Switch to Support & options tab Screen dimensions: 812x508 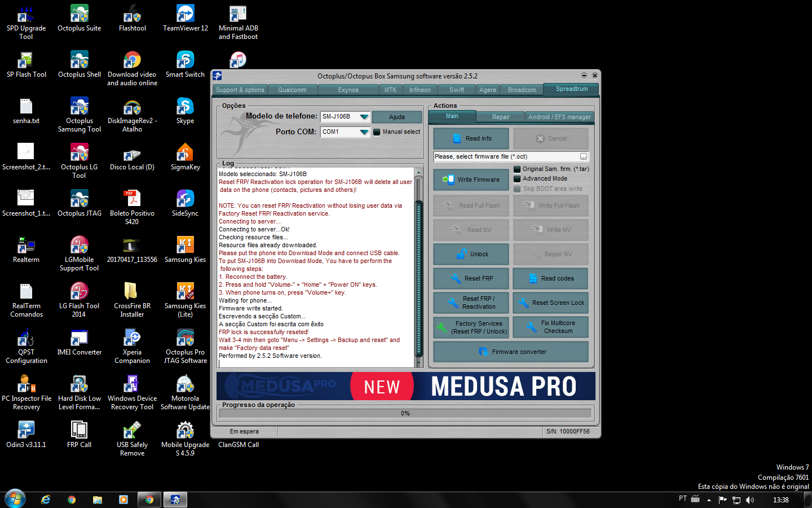pyautogui.click(x=240, y=90)
